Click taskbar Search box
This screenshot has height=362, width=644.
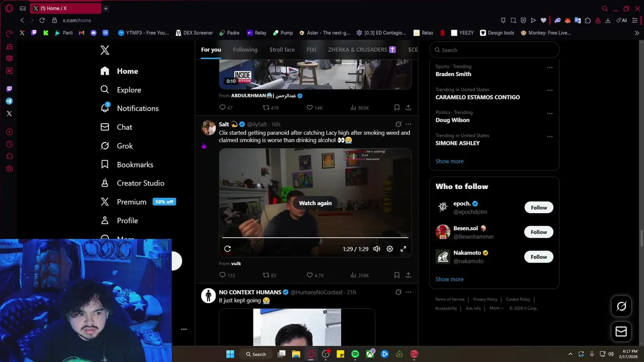click(256, 354)
